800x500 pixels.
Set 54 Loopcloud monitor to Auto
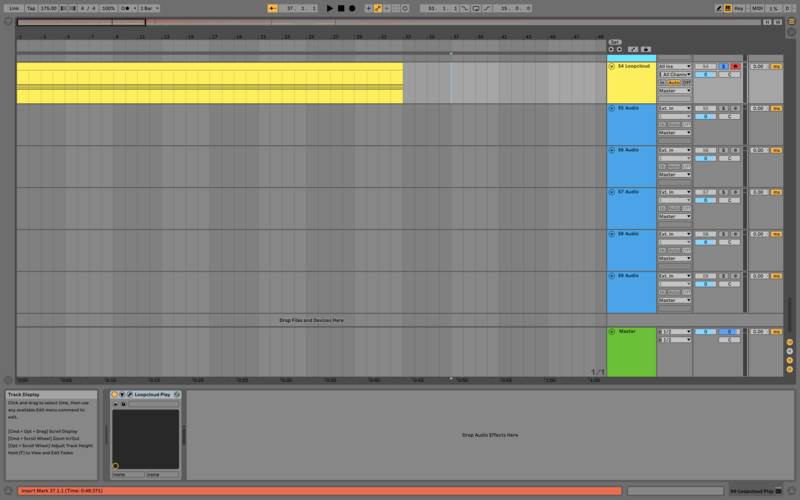[x=674, y=82]
